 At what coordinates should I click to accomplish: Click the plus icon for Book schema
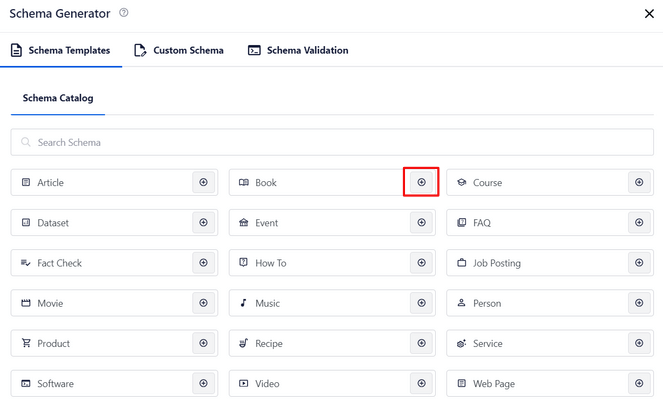coord(421,182)
